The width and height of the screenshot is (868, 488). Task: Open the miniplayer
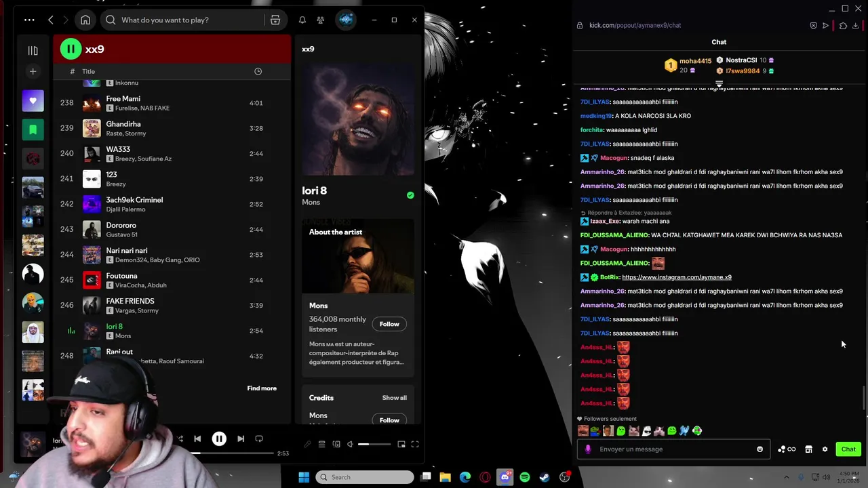(x=401, y=445)
